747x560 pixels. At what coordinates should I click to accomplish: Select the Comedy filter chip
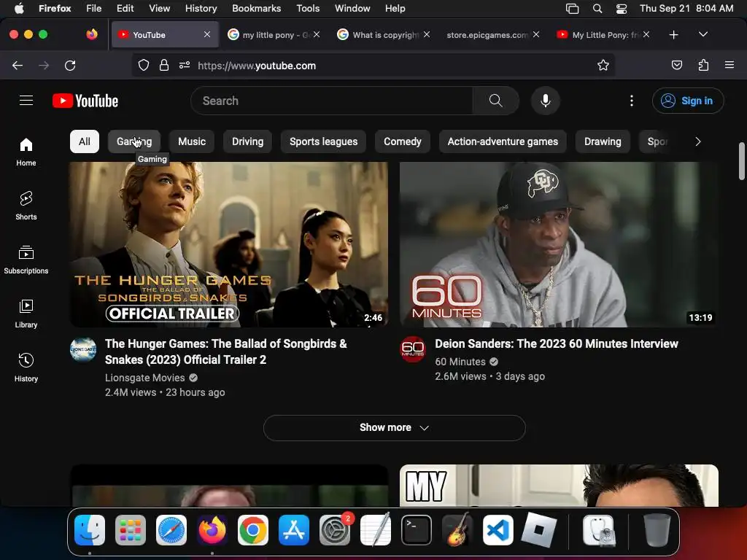coord(403,141)
